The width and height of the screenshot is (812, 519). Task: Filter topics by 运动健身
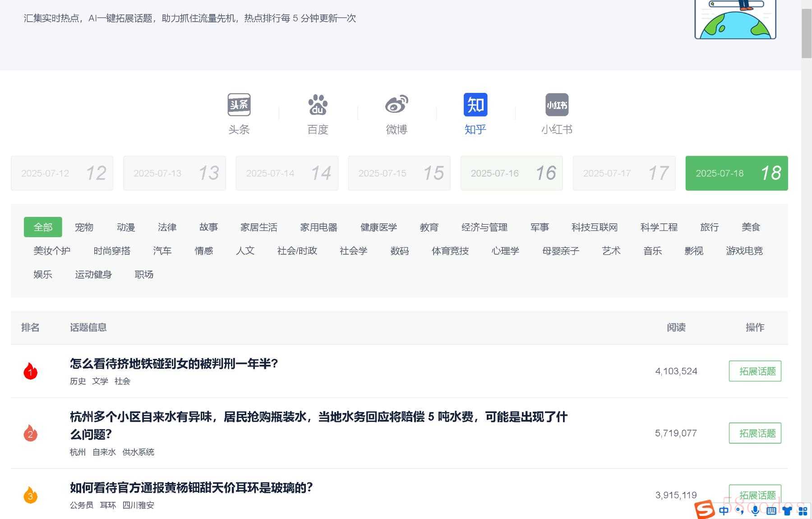tap(93, 274)
